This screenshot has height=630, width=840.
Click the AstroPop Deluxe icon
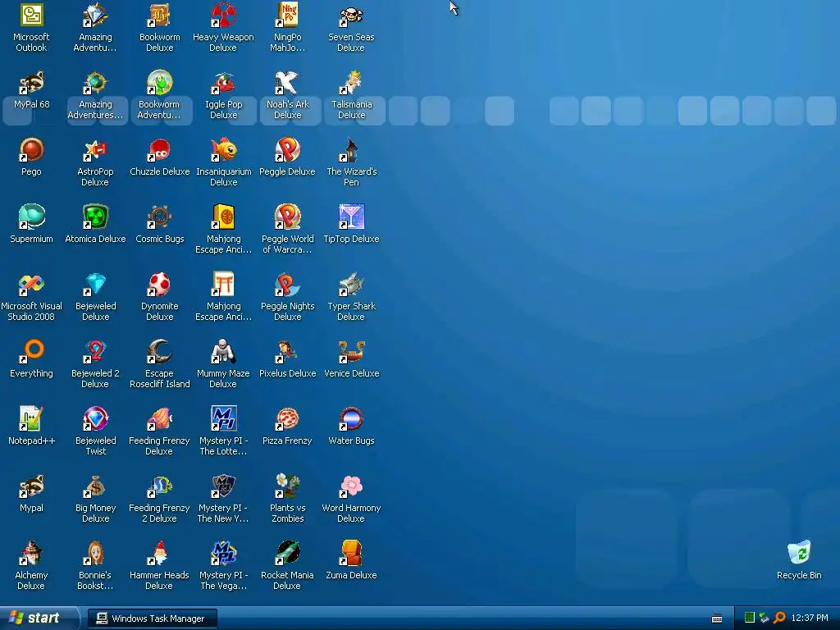(95, 150)
